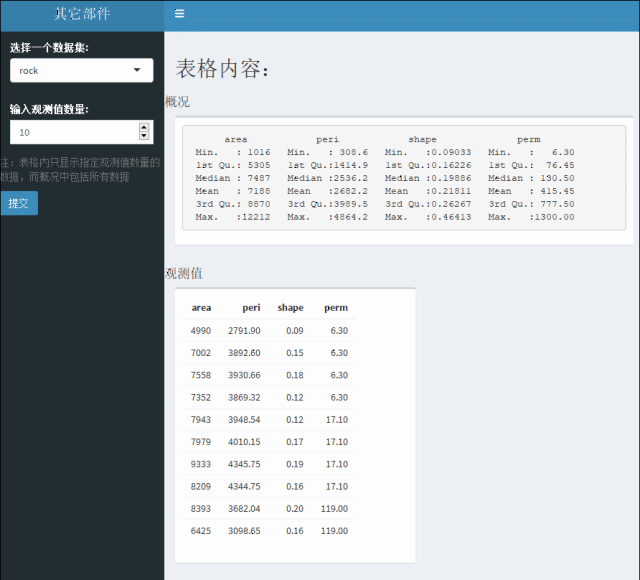
Task: Select perm 3rd Qu.: 777.50 in summary
Action: pos(531,204)
